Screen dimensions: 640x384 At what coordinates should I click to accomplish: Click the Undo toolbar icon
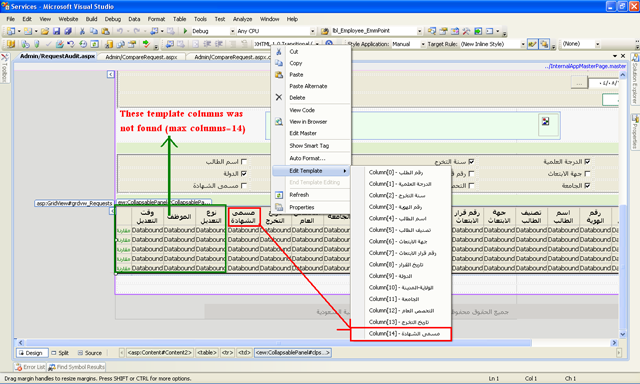coord(120,31)
